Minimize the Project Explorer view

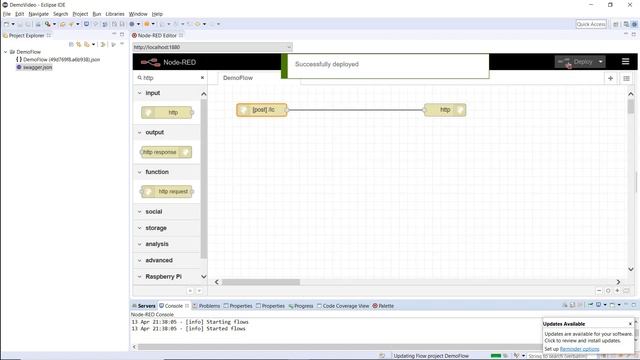[x=114, y=35]
